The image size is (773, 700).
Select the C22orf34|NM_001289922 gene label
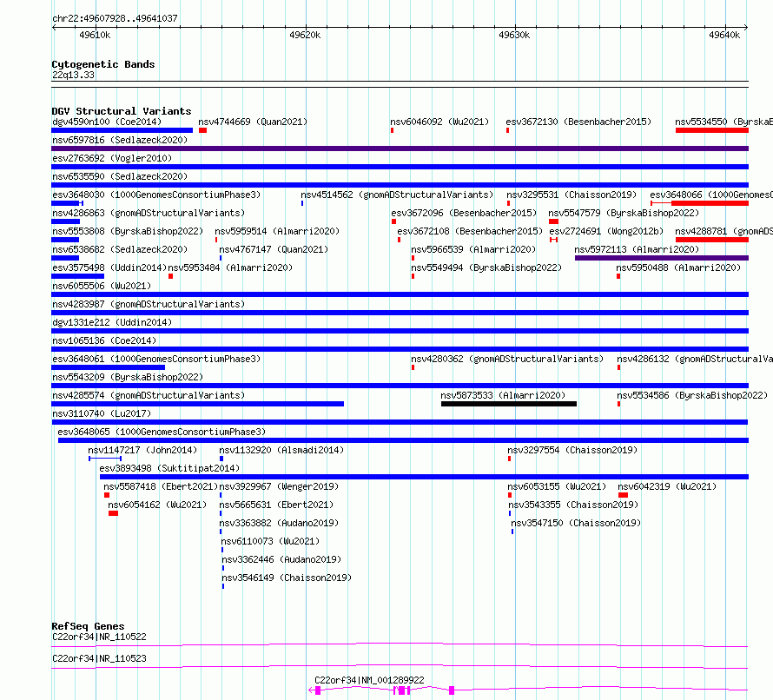click(369, 680)
